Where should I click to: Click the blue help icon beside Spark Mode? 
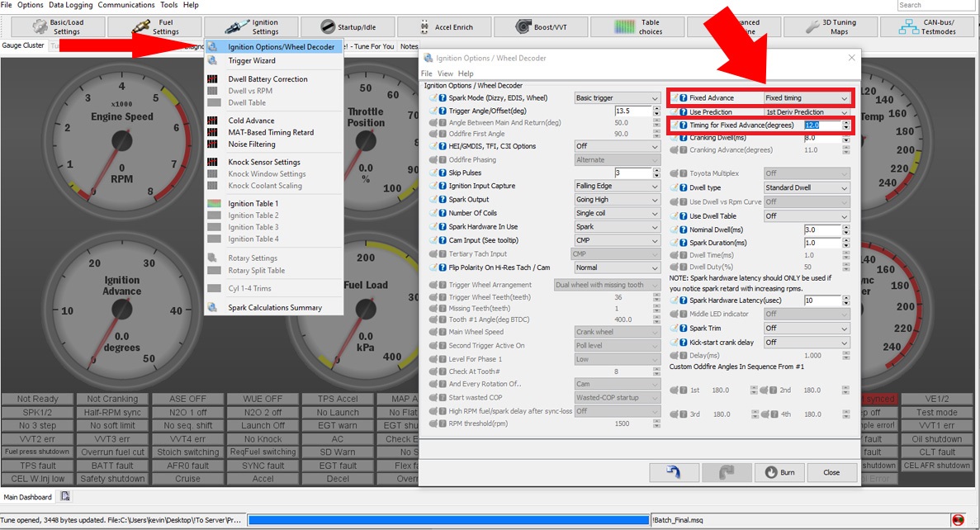(443, 98)
